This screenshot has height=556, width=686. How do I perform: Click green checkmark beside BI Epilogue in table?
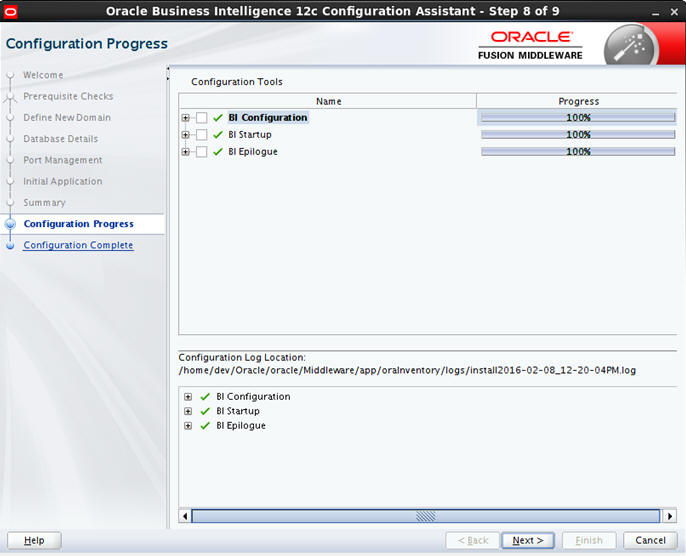pos(218,152)
